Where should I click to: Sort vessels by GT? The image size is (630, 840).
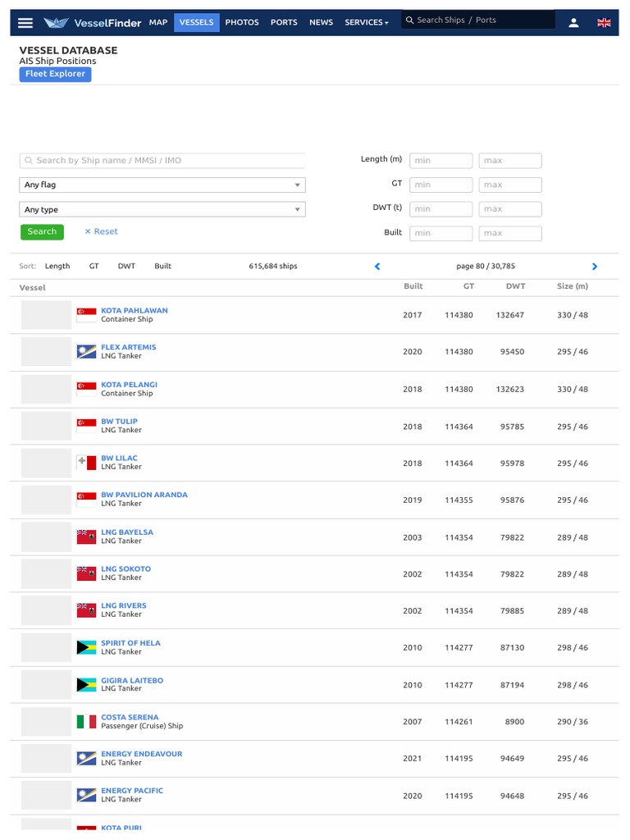(x=94, y=267)
